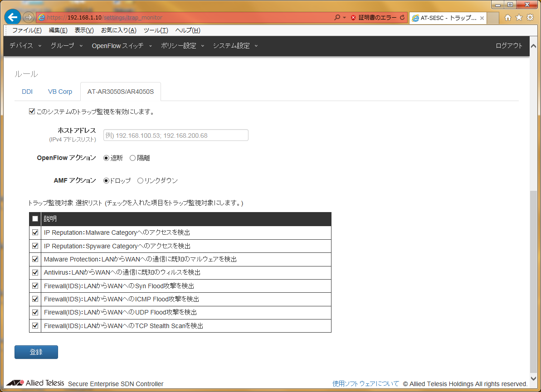
Task: Open the ツール(T) menu
Action: (x=156, y=30)
